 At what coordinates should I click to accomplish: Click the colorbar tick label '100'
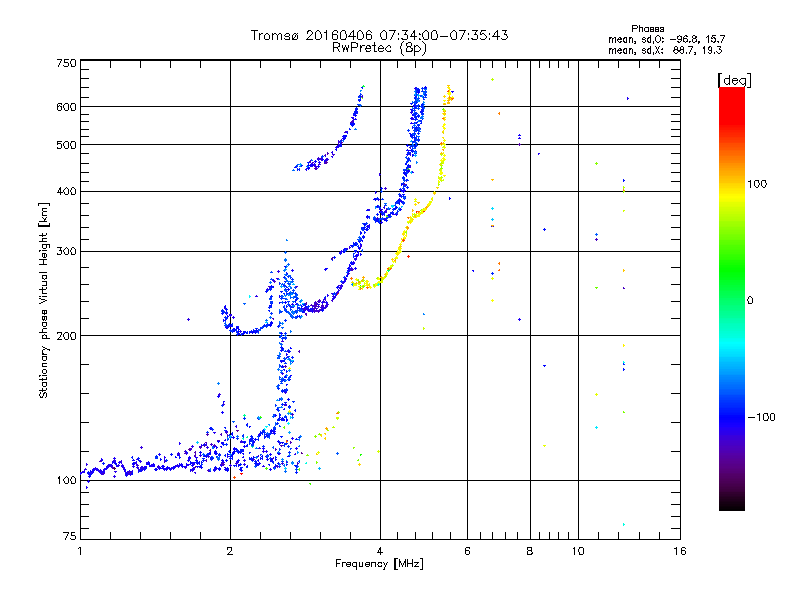coord(757,184)
